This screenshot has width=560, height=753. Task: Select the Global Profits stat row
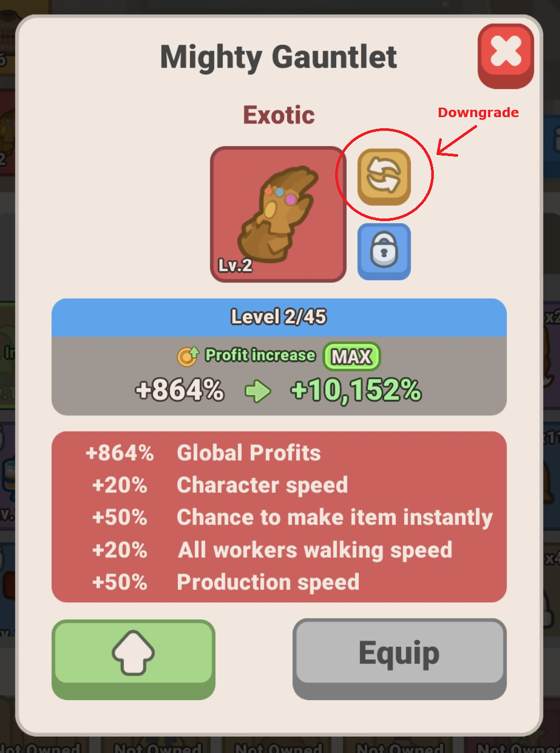[279, 453]
